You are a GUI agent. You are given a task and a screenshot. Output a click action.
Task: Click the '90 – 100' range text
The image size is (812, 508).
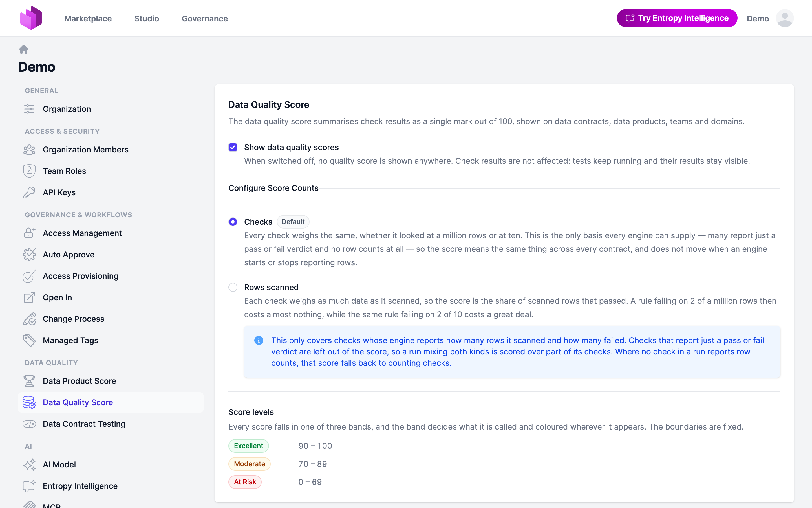[315, 446]
